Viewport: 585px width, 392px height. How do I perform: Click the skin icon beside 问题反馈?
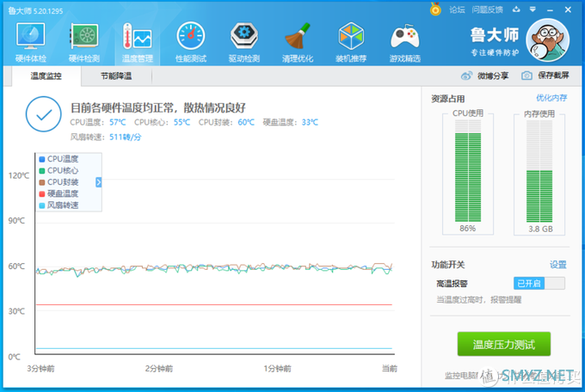tap(516, 9)
